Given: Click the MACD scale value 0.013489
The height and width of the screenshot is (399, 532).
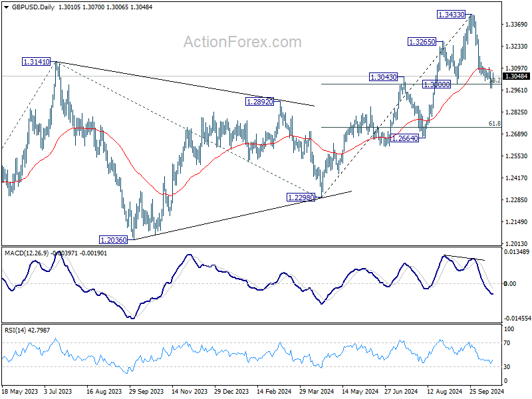Looking at the screenshot, I should click(x=517, y=252).
